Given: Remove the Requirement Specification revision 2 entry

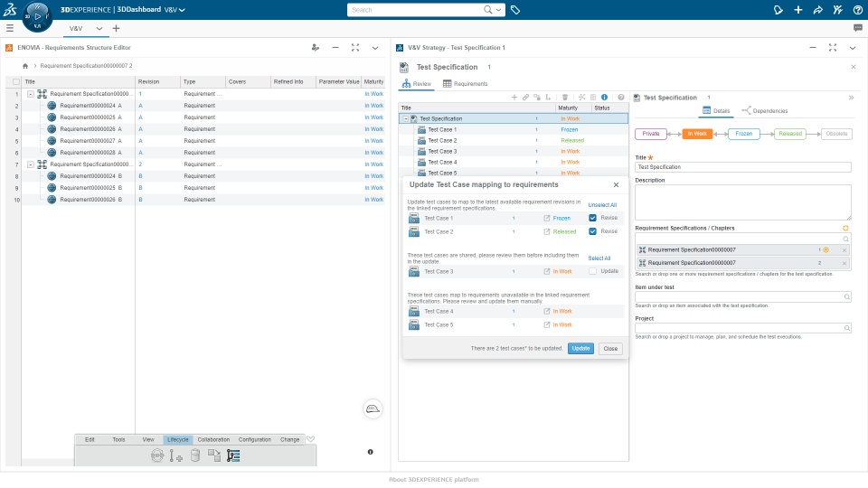Looking at the screenshot, I should [844, 263].
